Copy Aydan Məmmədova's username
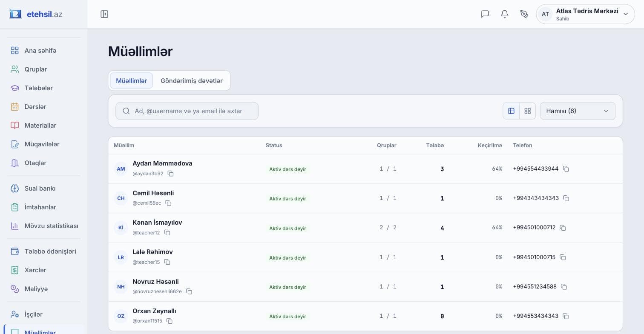The height and width of the screenshot is (334, 644). point(170,174)
